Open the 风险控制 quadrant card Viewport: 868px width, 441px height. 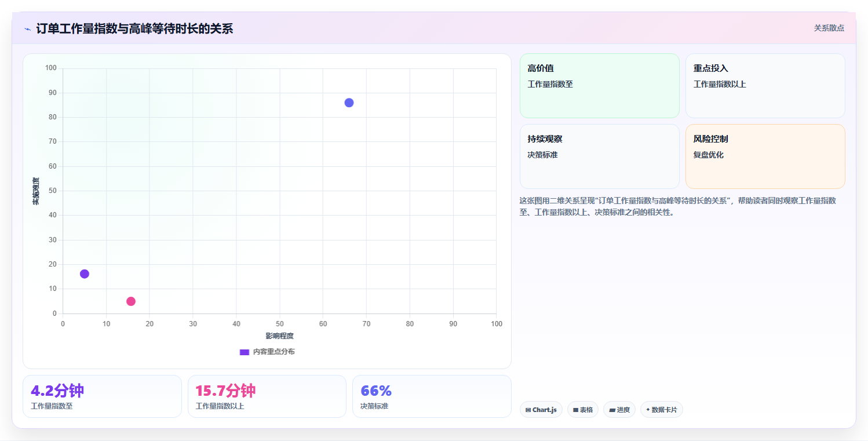pos(765,156)
